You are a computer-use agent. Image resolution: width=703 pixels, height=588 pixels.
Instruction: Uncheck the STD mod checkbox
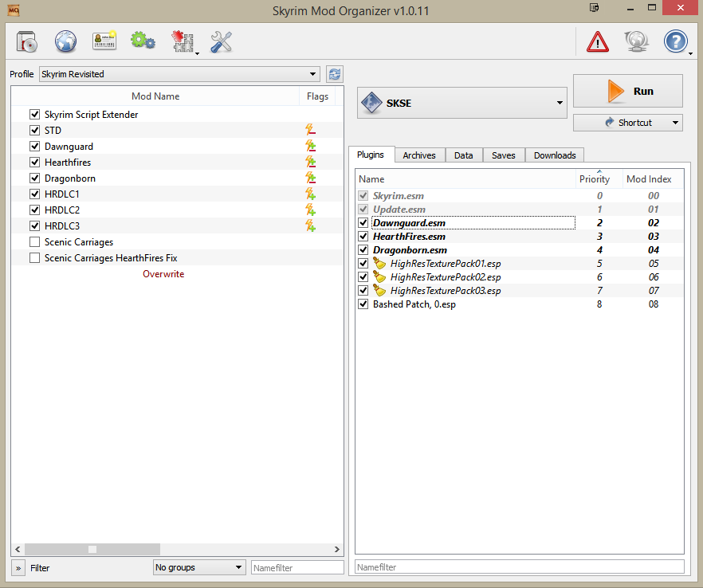[34, 130]
